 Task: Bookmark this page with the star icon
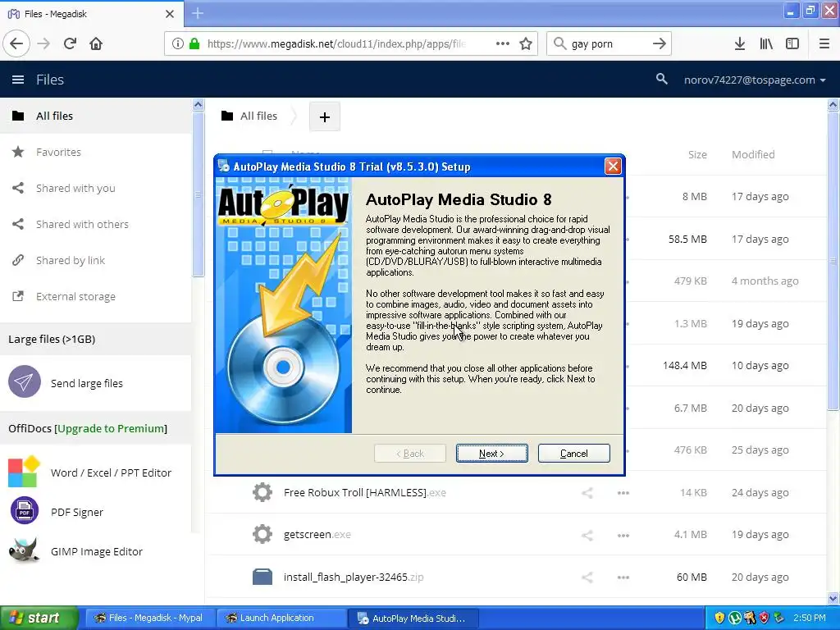click(x=526, y=44)
